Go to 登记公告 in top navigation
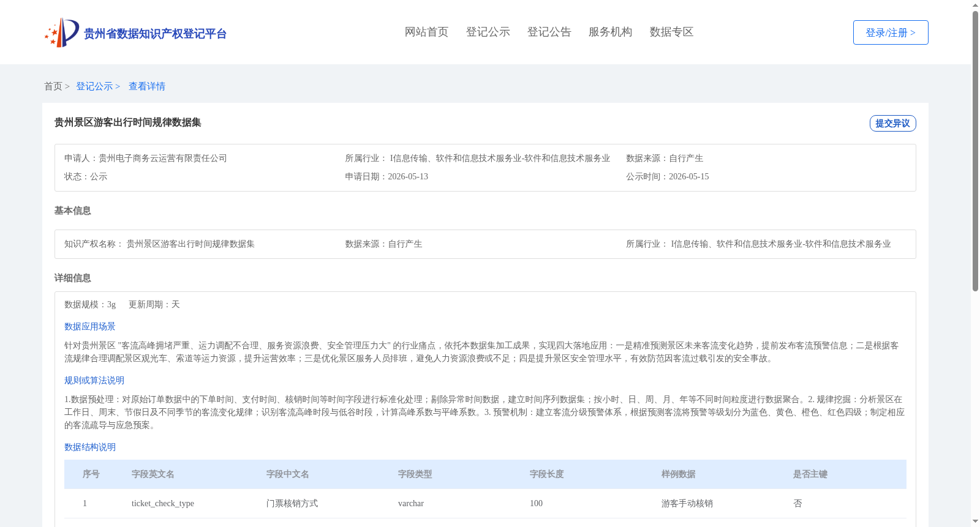 coord(549,32)
